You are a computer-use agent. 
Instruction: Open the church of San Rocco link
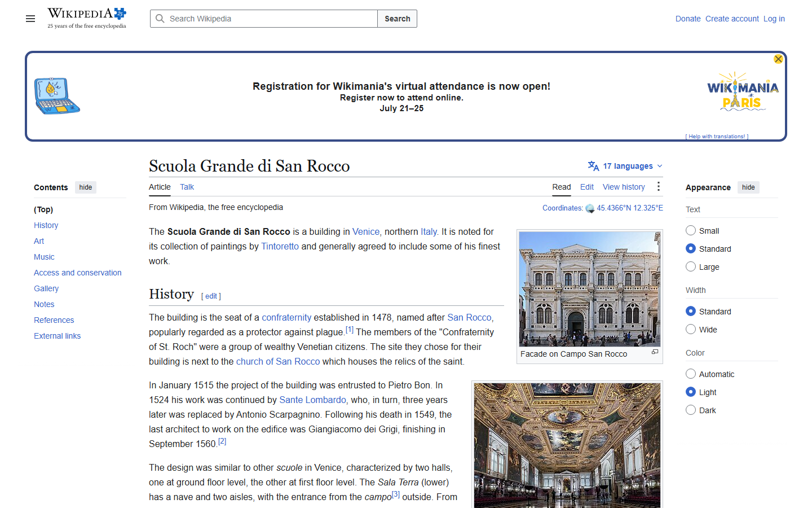point(278,361)
